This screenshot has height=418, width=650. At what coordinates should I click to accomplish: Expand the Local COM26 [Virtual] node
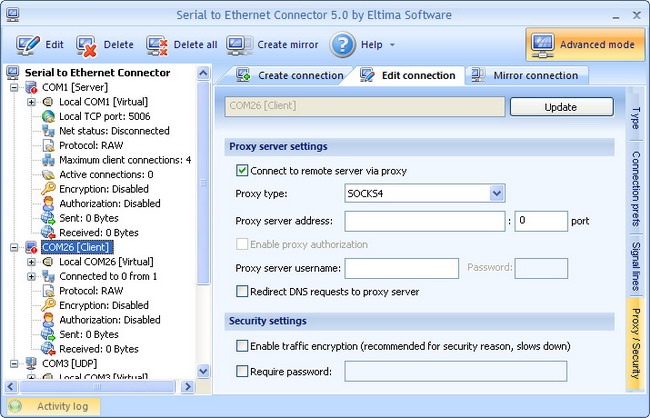(x=31, y=262)
